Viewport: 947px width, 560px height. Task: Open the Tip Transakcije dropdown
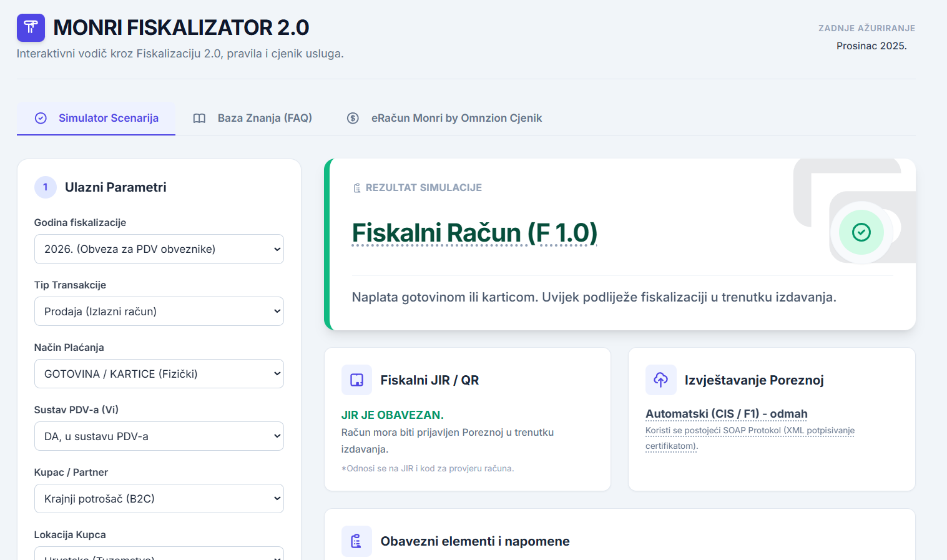[159, 311]
